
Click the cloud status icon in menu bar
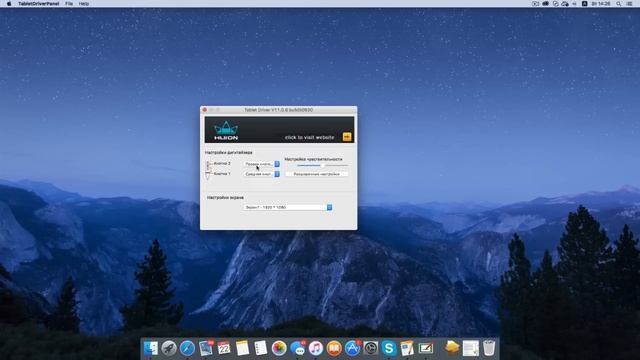tap(565, 4)
